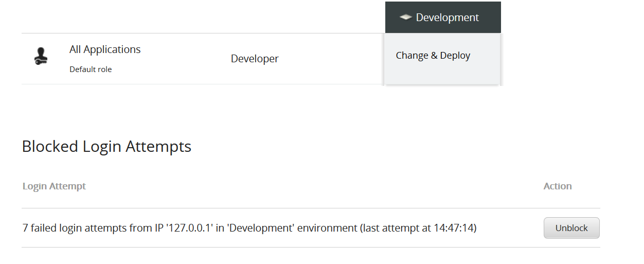This screenshot has height=264, width=644.
Task: Click the Login Attempt column header
Action: click(54, 186)
